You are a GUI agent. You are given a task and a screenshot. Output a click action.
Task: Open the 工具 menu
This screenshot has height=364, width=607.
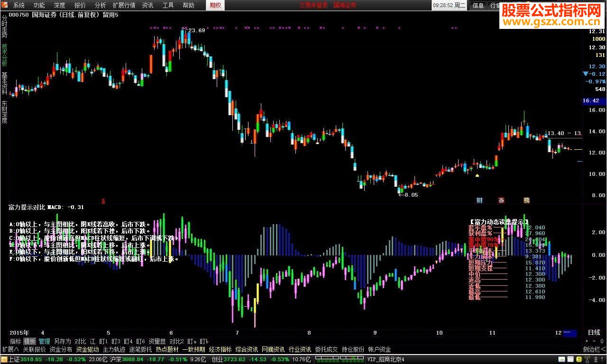click(x=168, y=5)
